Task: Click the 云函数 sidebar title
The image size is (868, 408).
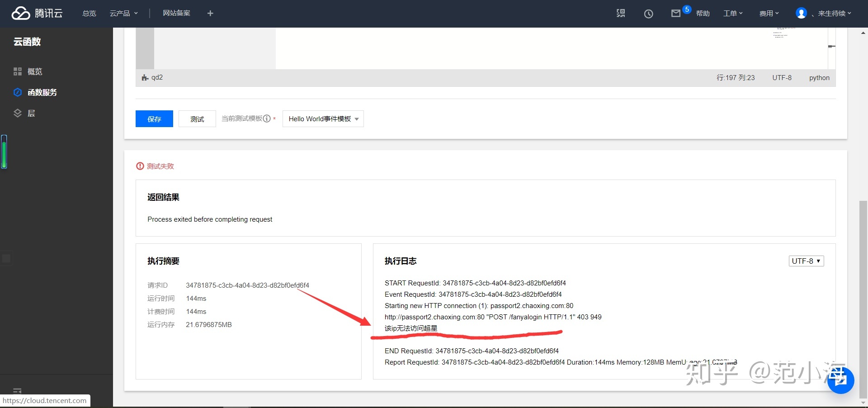Action: 27,42
